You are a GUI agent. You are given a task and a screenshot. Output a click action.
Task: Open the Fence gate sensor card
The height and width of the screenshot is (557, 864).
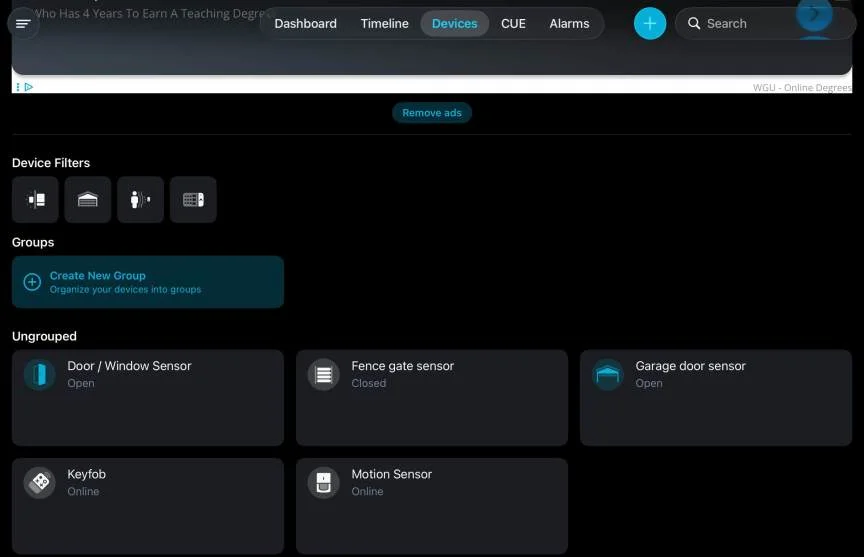tap(432, 398)
